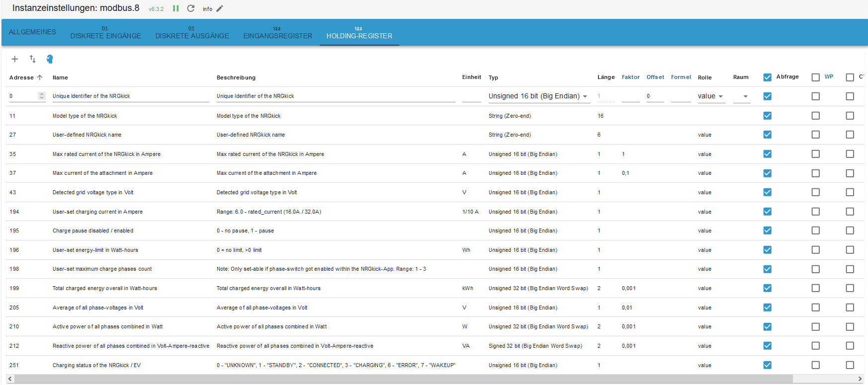The height and width of the screenshot is (385, 868).
Task: Toggle the WP header checkbox
Action: (816, 77)
